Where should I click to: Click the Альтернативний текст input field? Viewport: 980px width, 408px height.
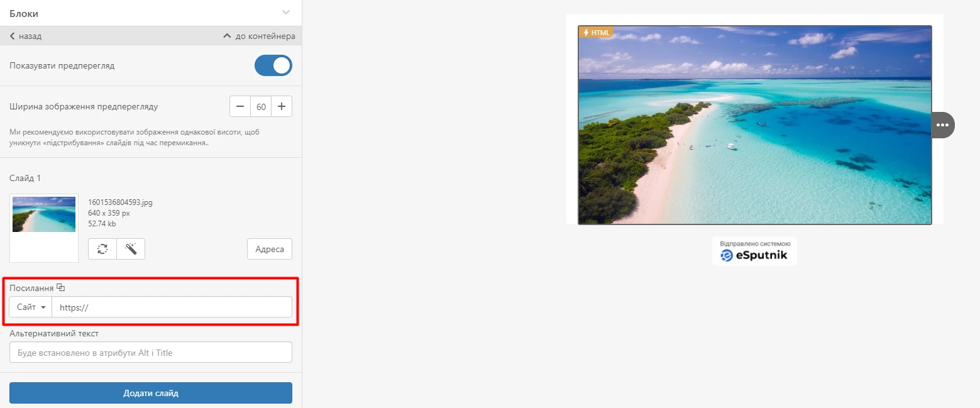click(151, 352)
